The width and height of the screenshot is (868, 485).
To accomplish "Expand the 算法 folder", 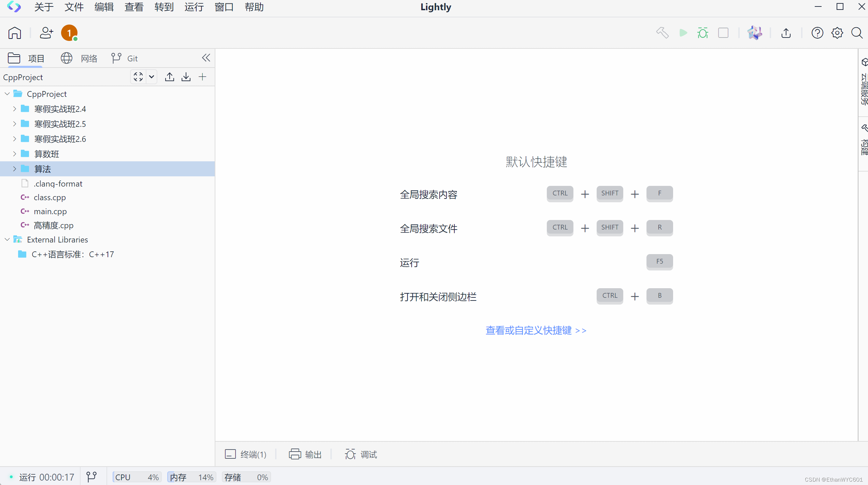I will click(x=14, y=169).
